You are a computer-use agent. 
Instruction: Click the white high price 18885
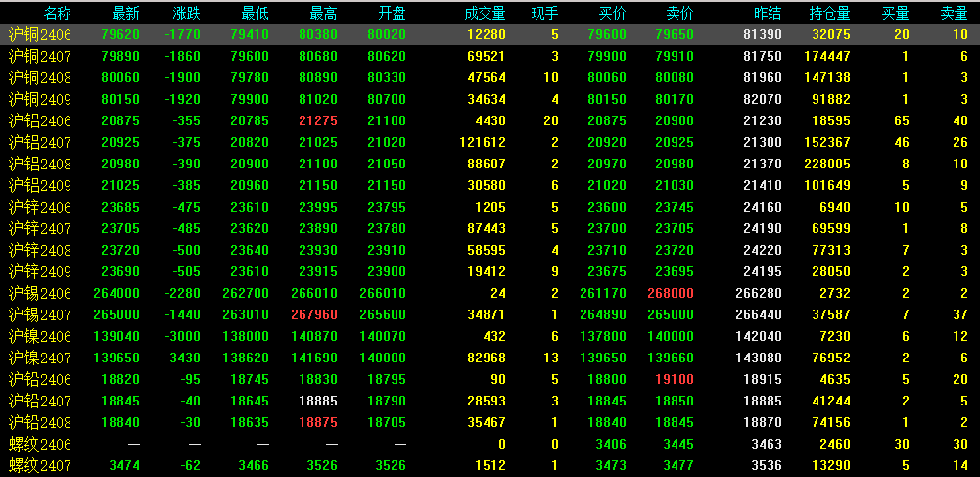(317, 400)
